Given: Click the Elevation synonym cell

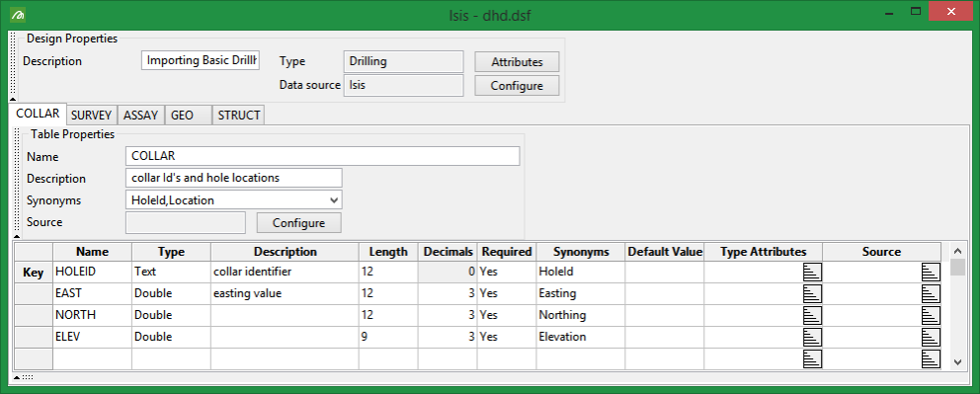Looking at the screenshot, I should coord(581,337).
